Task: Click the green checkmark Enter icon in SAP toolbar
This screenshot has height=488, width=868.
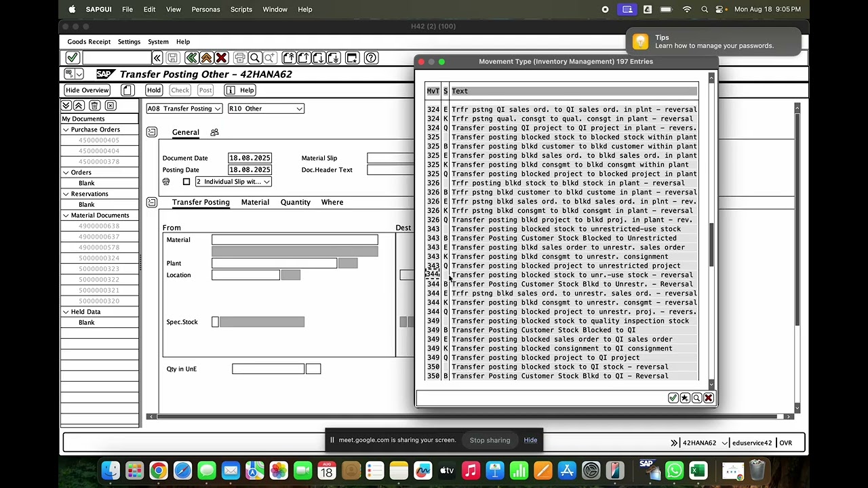Action: tap(72, 58)
